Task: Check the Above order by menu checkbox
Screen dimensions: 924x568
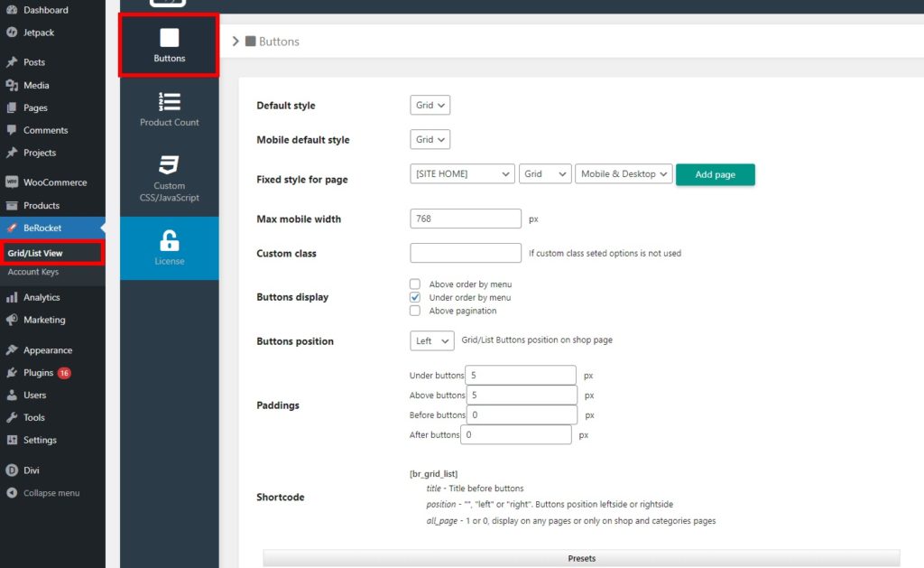Action: (x=414, y=284)
